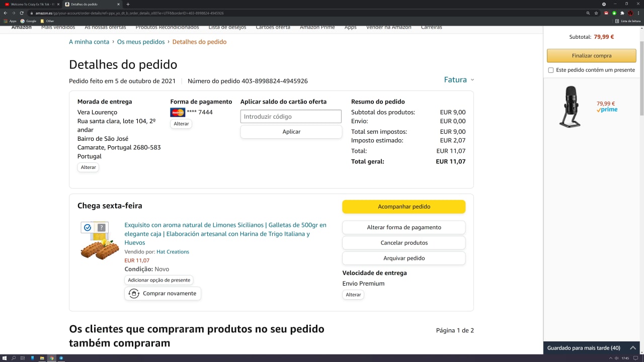Open the Apps shortcut in bookmarks bar

10,21
